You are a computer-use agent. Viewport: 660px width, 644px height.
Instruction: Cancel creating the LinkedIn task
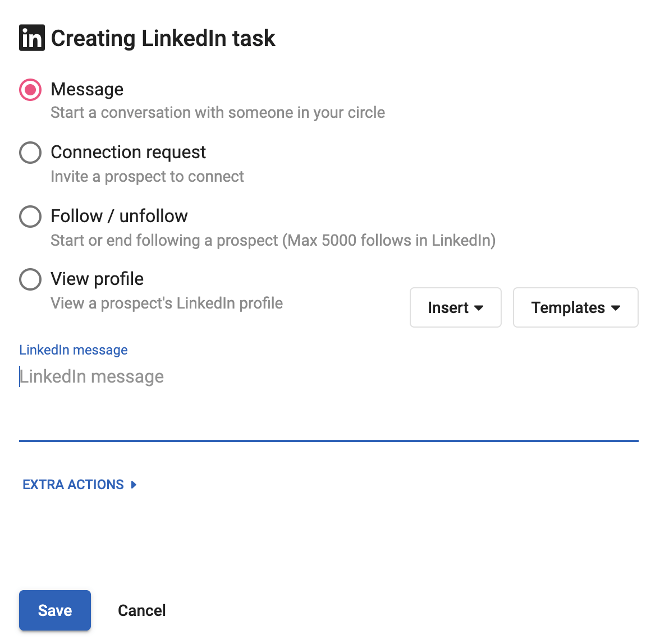click(142, 610)
